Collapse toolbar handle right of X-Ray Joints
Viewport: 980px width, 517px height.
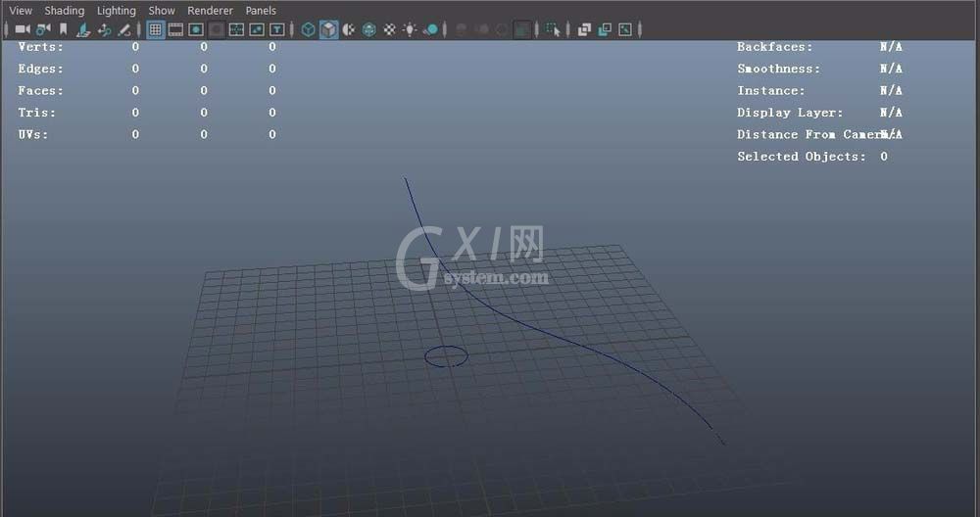[639, 29]
